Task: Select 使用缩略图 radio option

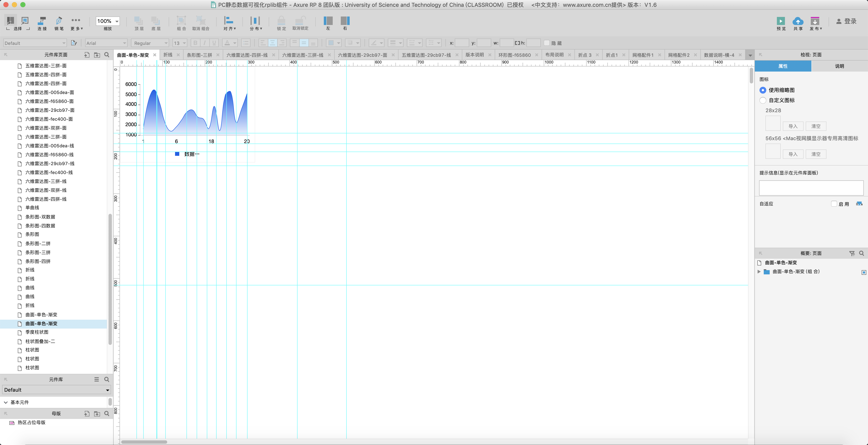Action: coord(763,90)
